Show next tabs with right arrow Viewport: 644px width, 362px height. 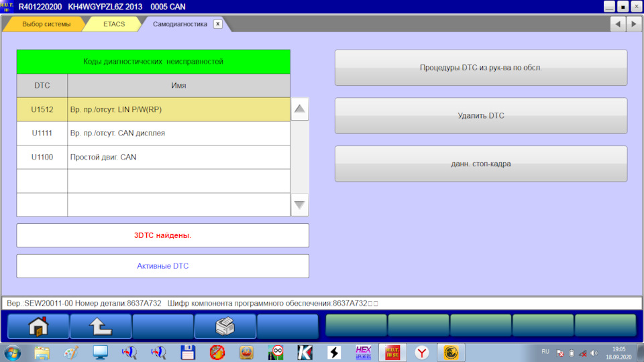[634, 24]
